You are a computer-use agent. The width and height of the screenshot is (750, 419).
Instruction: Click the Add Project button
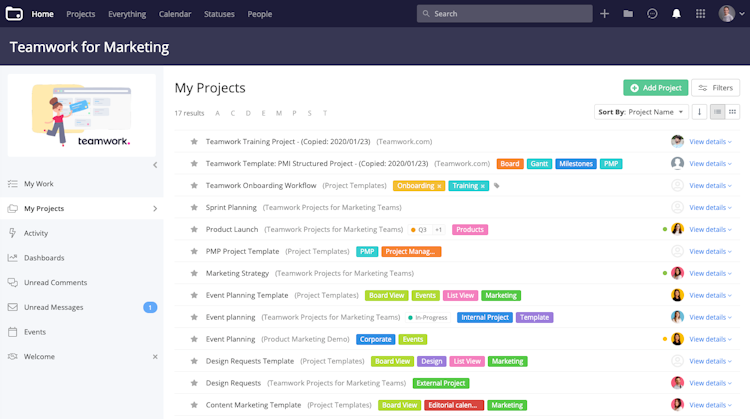tap(655, 88)
